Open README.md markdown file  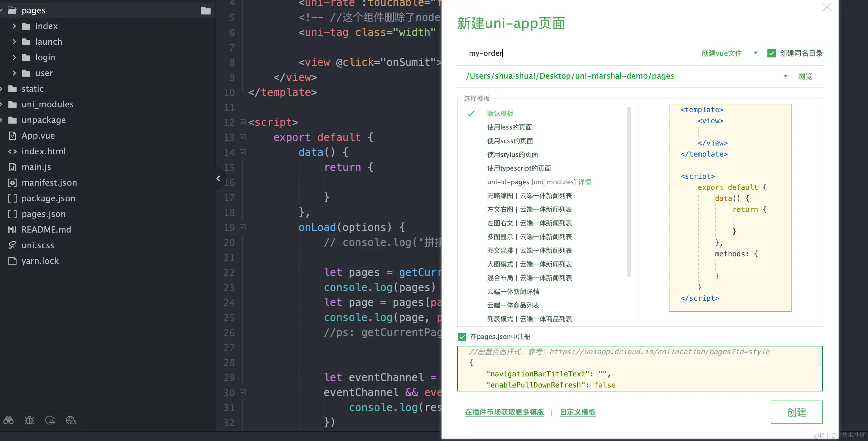tap(46, 230)
